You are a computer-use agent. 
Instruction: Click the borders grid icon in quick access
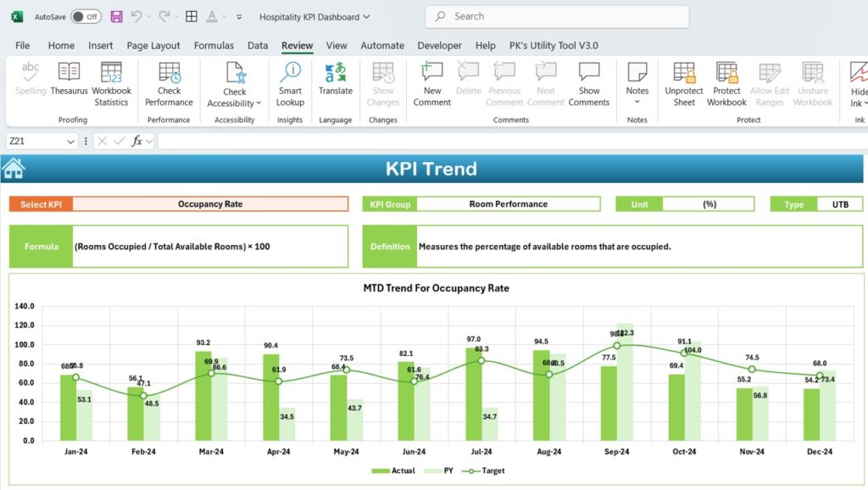(x=192, y=17)
